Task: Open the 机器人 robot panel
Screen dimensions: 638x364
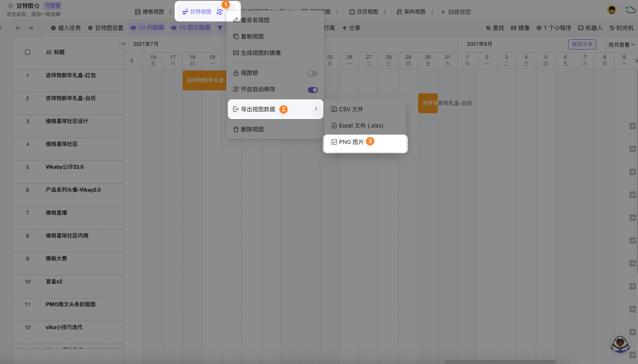Action: 590,28
